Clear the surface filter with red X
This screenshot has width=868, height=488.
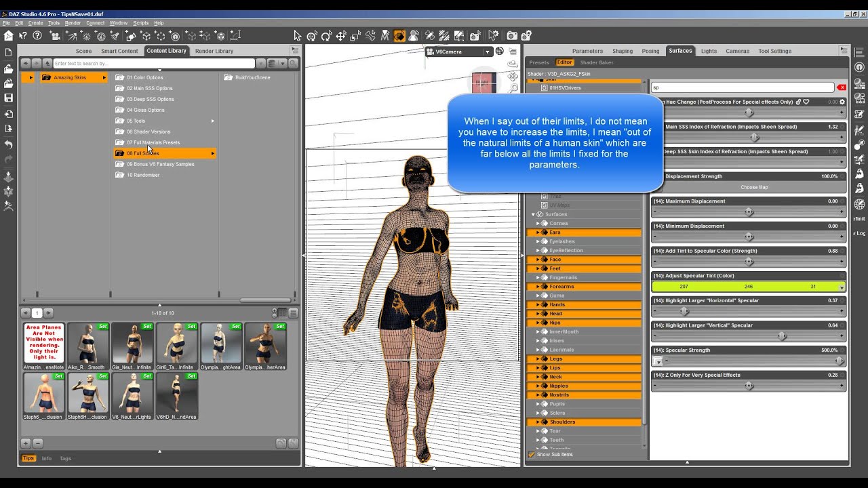point(842,87)
